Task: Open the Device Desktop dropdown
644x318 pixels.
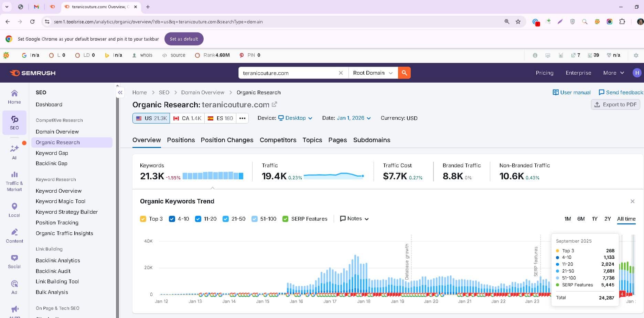Action: click(295, 118)
